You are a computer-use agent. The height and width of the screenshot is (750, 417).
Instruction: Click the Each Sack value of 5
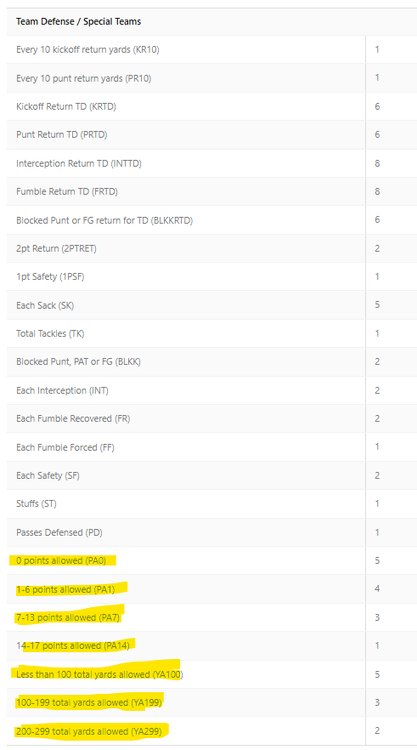coord(377,305)
